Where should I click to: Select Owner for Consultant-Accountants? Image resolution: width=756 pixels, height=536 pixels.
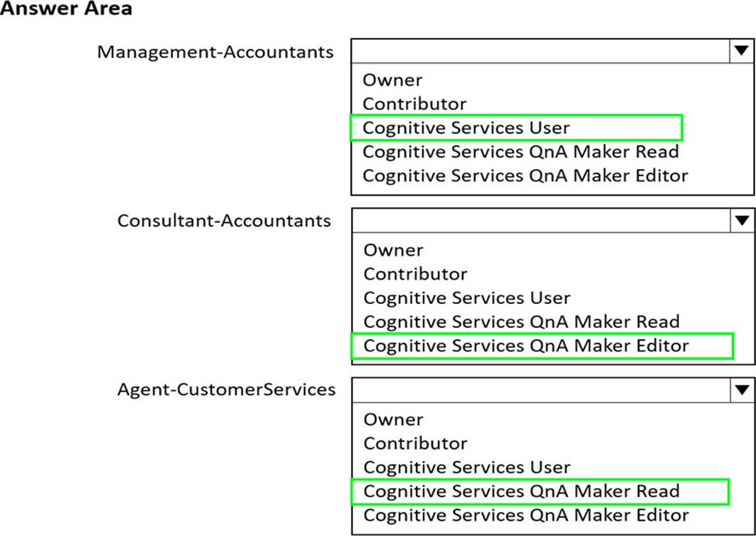click(393, 250)
